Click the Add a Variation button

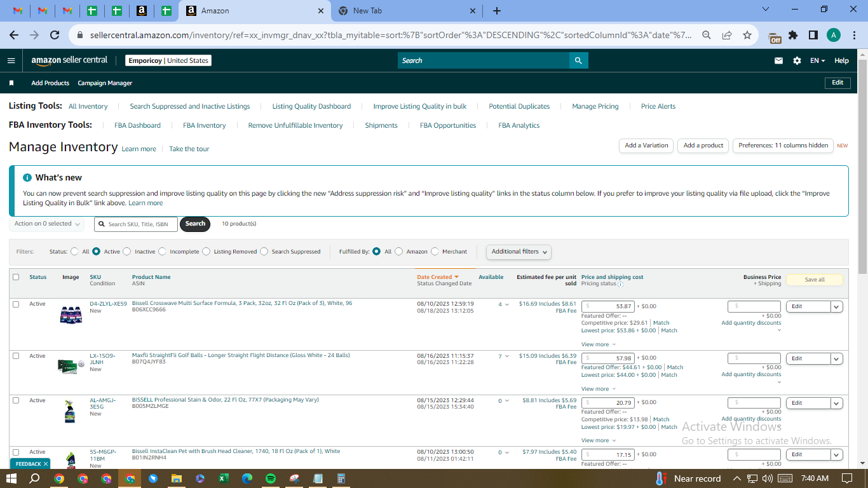click(x=646, y=146)
